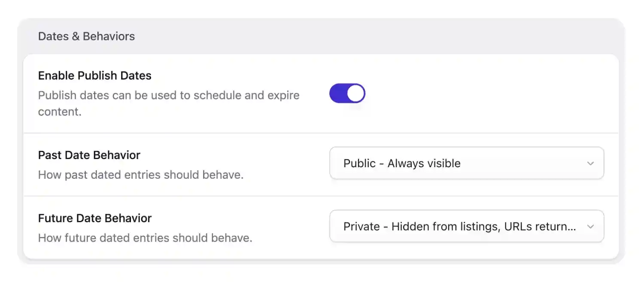Click the Future Date Behavior dropdown chevron
This screenshot has width=644, height=282.
point(591,227)
